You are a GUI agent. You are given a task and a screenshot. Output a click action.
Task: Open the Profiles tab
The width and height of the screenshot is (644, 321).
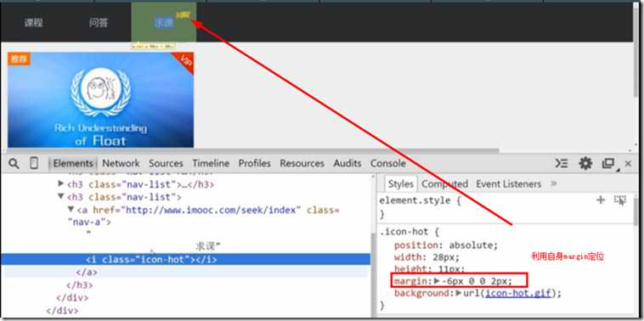tap(255, 163)
